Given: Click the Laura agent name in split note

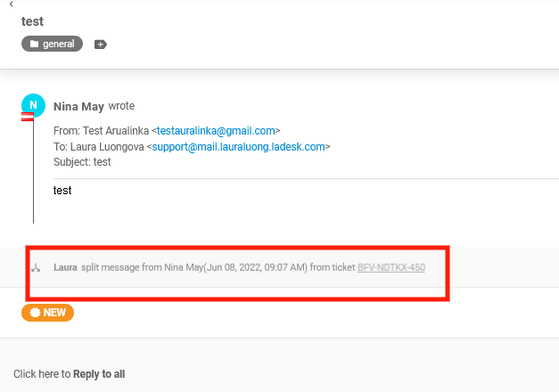Looking at the screenshot, I should [65, 267].
